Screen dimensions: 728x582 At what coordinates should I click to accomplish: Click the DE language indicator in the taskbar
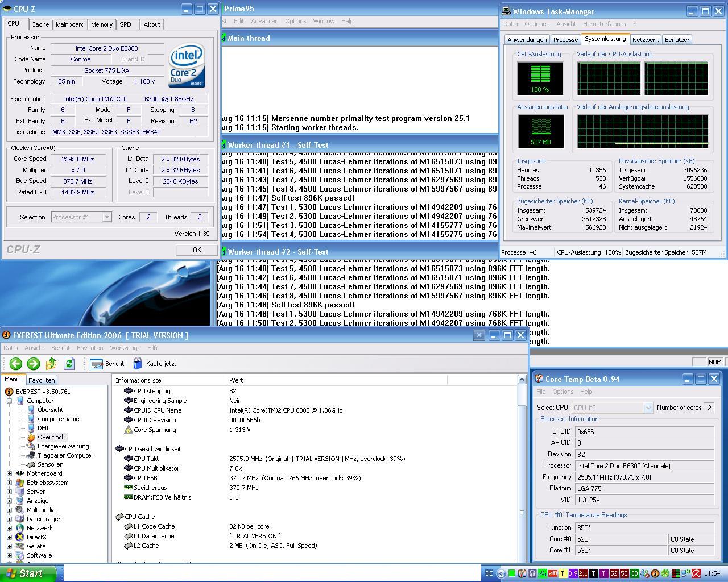[489, 573]
